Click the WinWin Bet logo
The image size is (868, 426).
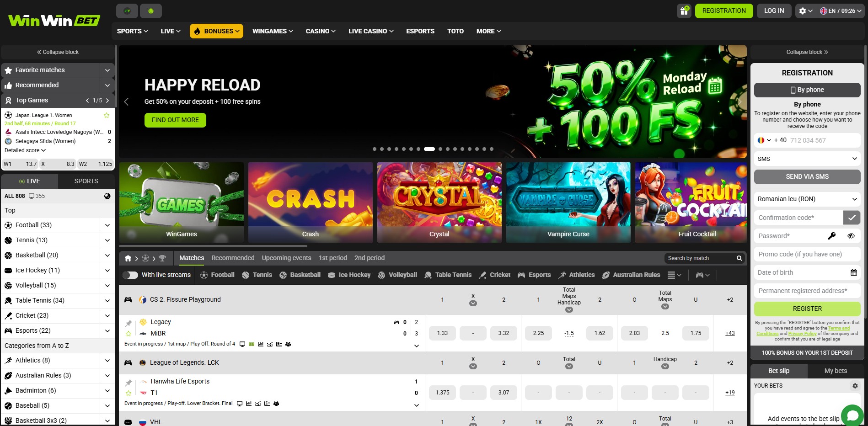54,21
